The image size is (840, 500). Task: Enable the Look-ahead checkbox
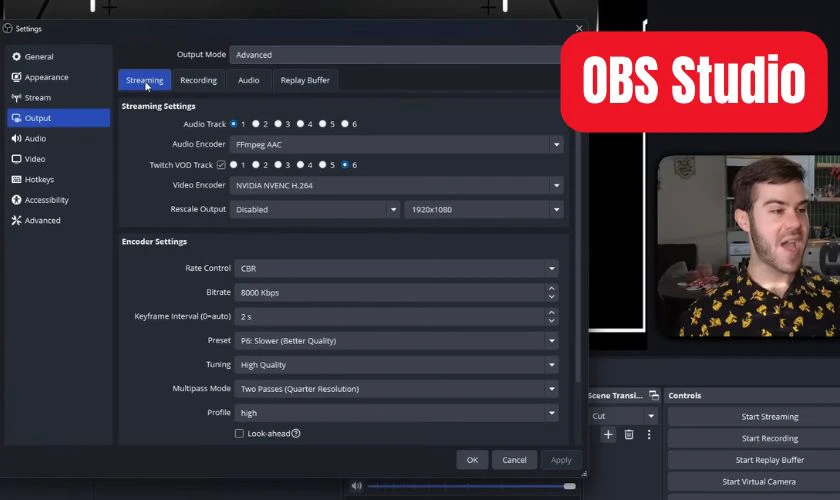[x=239, y=434]
